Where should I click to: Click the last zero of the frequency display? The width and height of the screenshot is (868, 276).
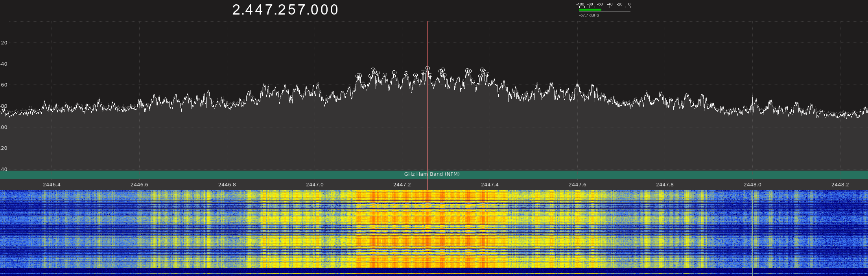334,10
